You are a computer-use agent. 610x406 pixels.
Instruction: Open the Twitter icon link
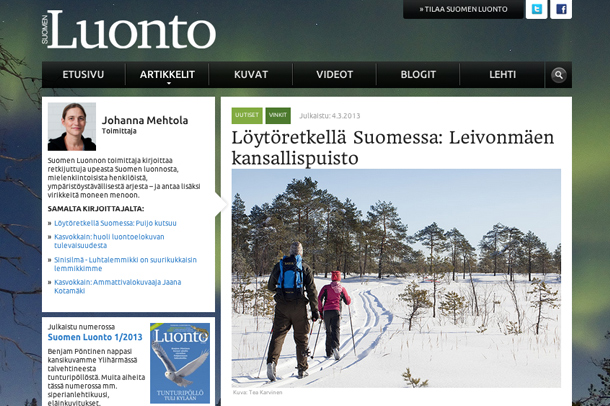pyautogui.click(x=536, y=9)
